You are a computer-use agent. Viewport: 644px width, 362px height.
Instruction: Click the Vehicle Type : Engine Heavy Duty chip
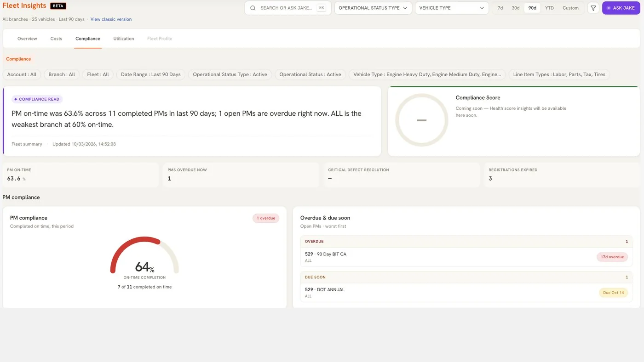click(427, 74)
